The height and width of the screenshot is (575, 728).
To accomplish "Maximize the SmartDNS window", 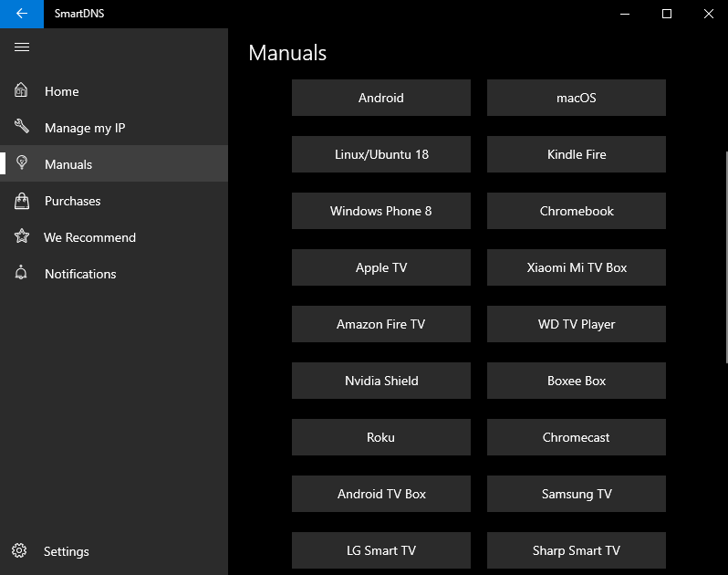I will (x=667, y=14).
